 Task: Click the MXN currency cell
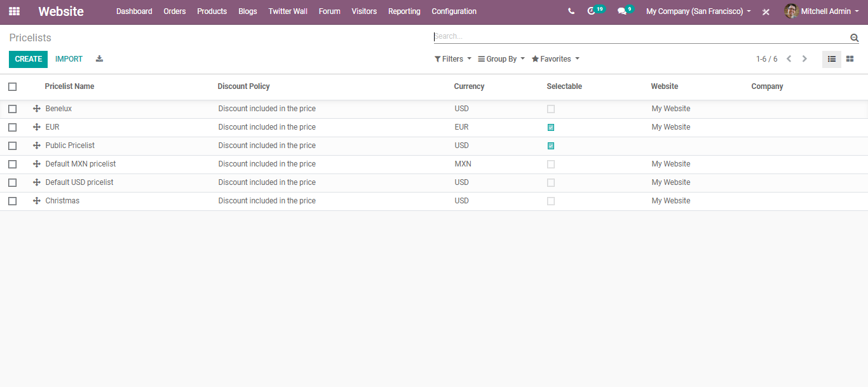coord(463,164)
